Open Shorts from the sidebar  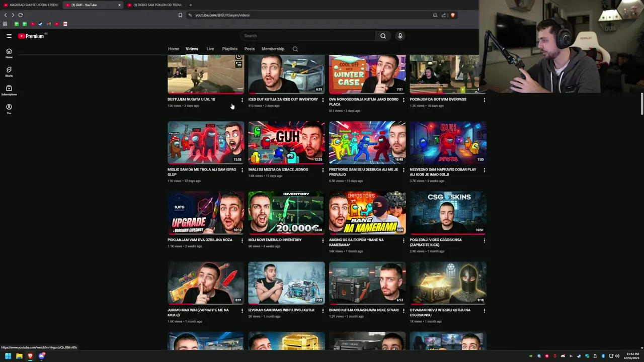[9, 71]
